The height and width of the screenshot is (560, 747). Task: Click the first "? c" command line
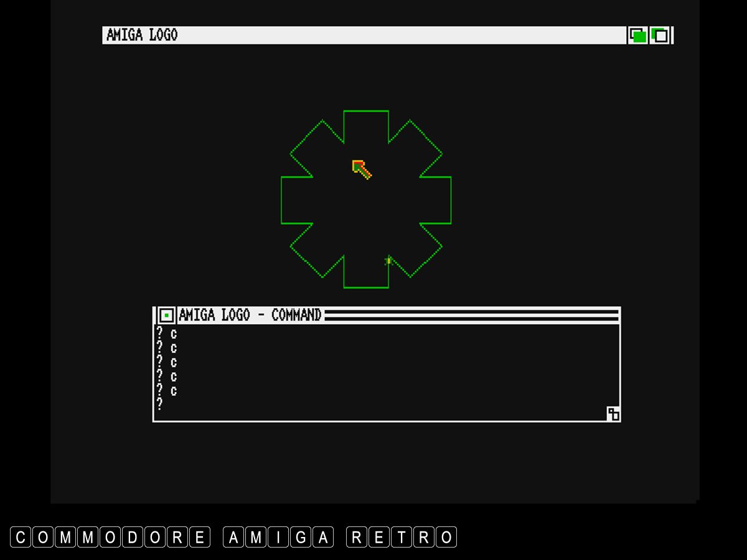pos(166,334)
